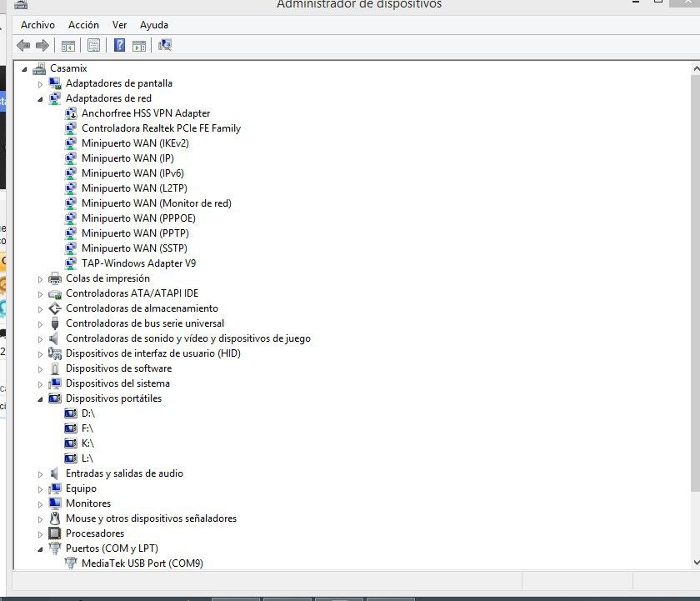Screen dimensions: 700x601
Task: Click the Casamix computer icon
Action: 39,68
